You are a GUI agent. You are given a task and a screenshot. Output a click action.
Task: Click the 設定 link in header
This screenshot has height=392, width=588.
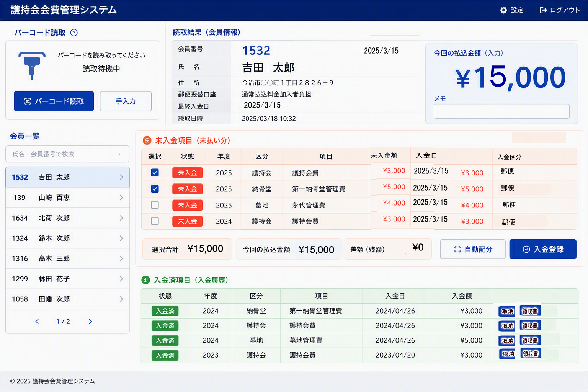(512, 10)
